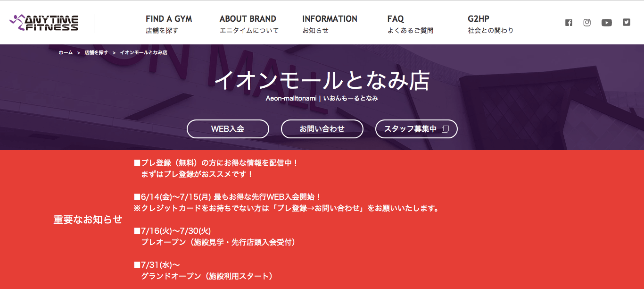
Task: Open the Twitter bird icon
Action: point(626,22)
